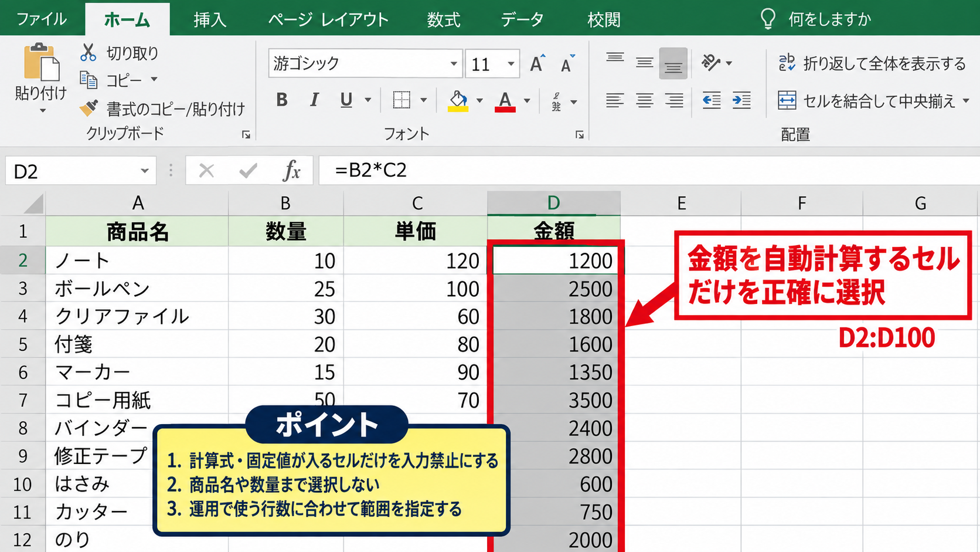The image size is (980, 552).
Task: Expand fill color dropdown arrow
Action: coord(479,100)
